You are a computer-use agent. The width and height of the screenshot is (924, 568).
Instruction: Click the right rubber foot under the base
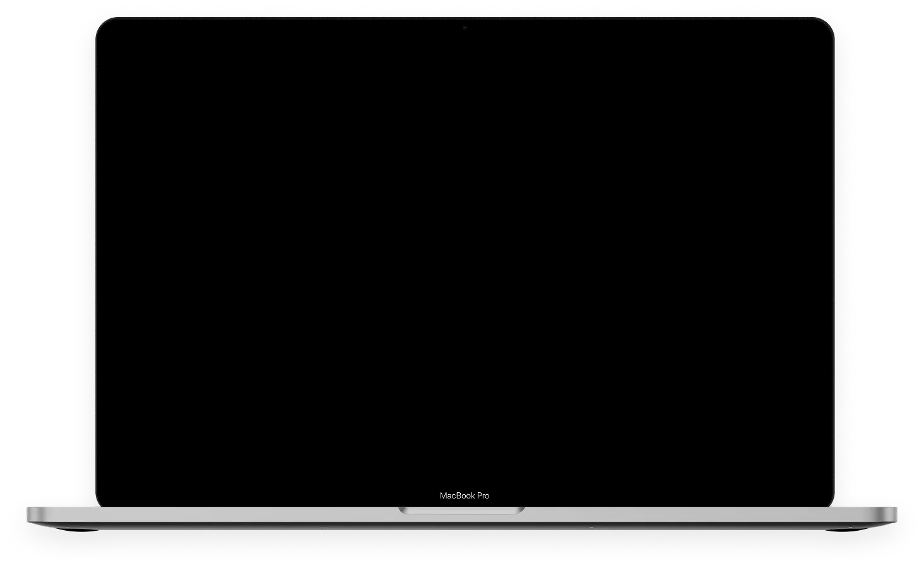590,527
